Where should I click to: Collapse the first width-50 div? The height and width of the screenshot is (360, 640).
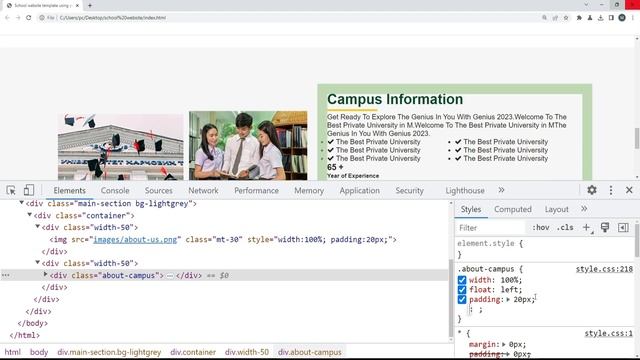(38, 227)
